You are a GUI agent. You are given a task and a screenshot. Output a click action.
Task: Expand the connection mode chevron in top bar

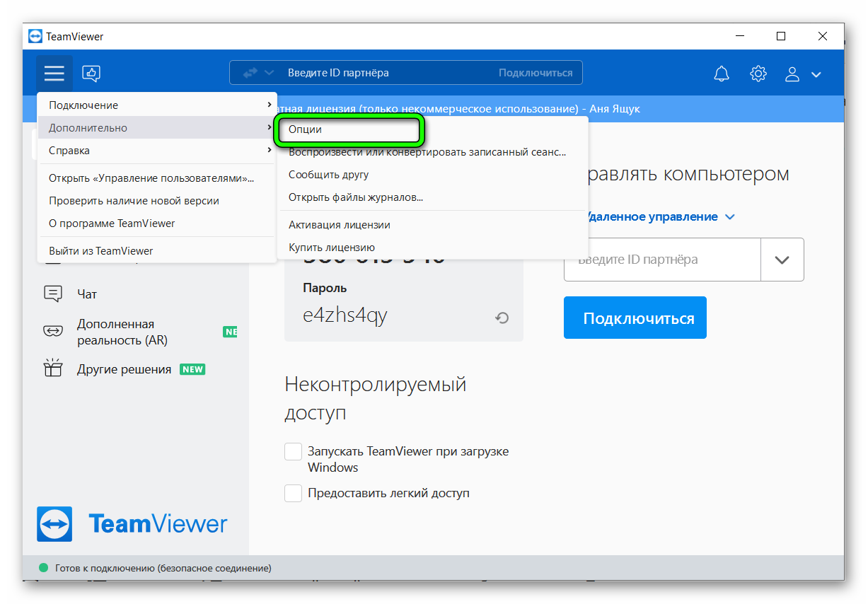(270, 73)
